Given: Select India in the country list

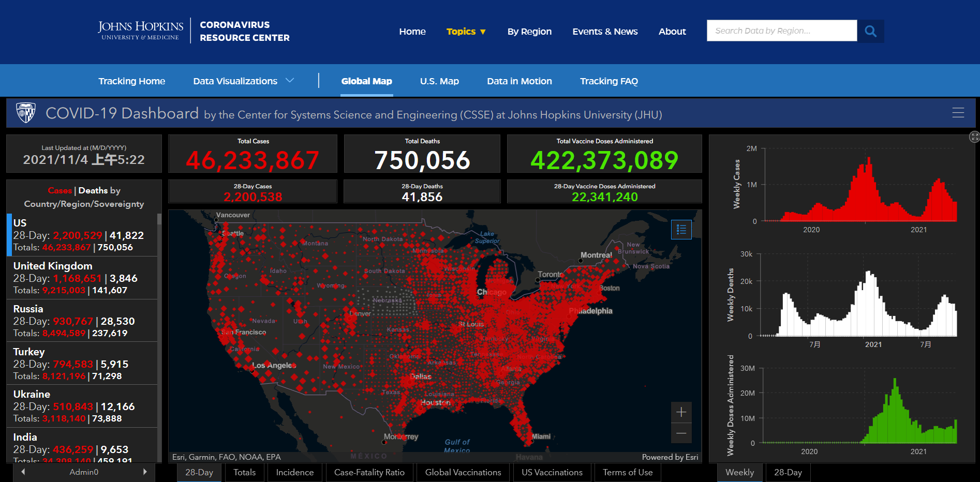Looking at the screenshot, I should coord(82,445).
